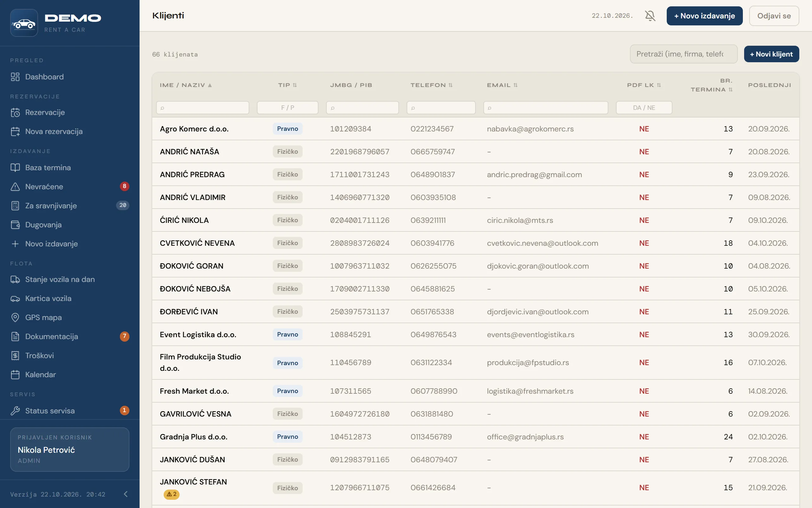Sort the table by Ime / Naziv
Viewport: 812px width, 508px height.
click(x=186, y=85)
